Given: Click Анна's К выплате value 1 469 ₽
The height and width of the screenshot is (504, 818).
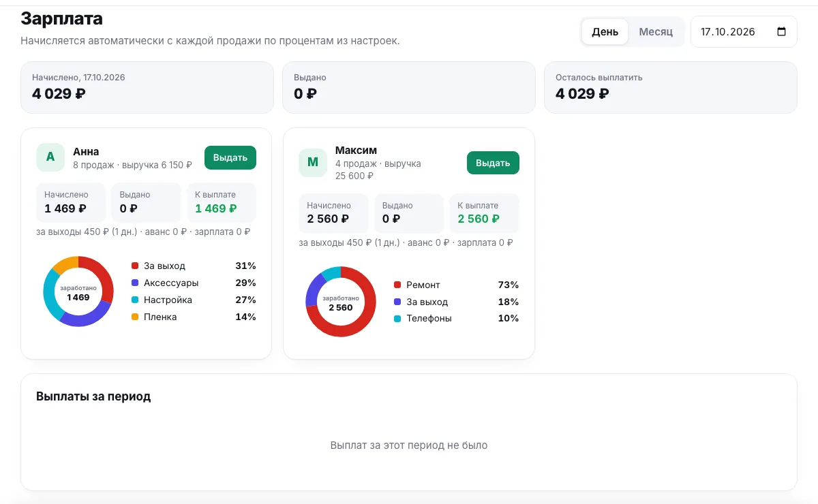Looking at the screenshot, I should (215, 208).
